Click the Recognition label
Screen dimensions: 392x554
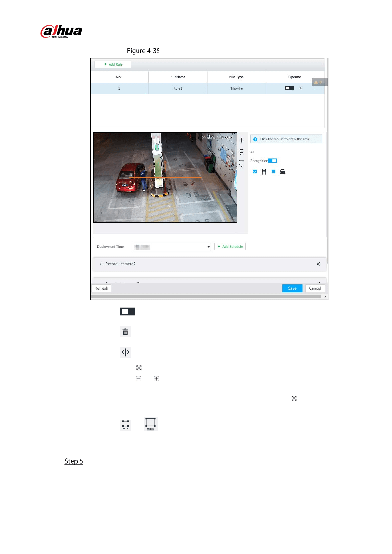click(259, 161)
